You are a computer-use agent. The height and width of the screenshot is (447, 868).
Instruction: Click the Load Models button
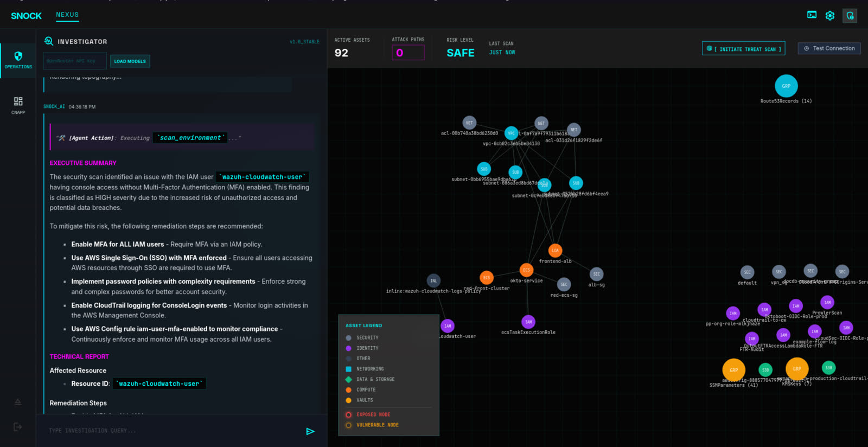130,61
